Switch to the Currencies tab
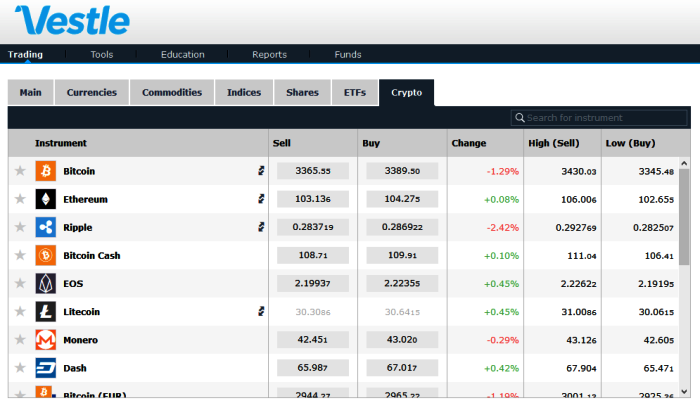The height and width of the screenshot is (400, 700). click(92, 92)
